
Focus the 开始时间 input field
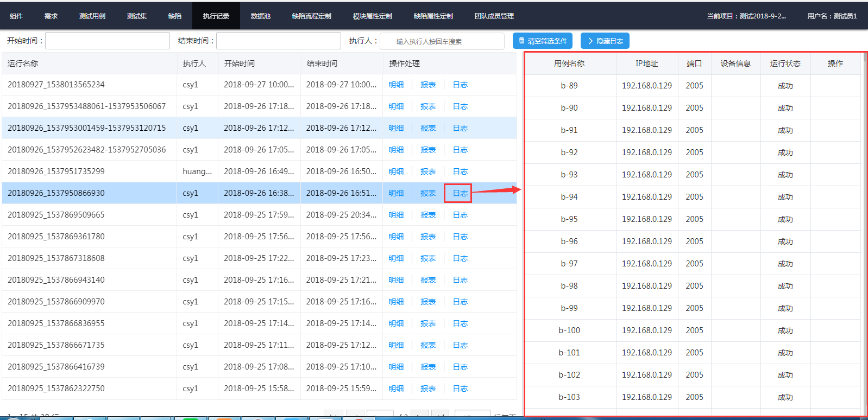[108, 41]
